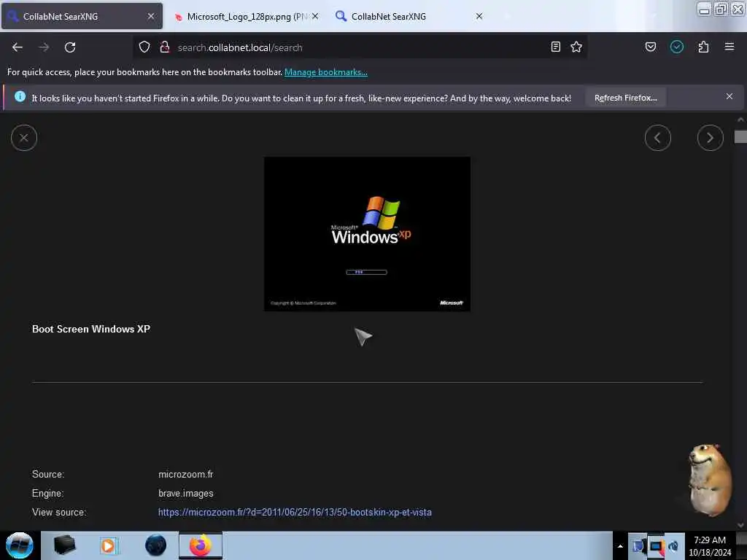
Task: Reload the current page
Action: (x=70, y=47)
